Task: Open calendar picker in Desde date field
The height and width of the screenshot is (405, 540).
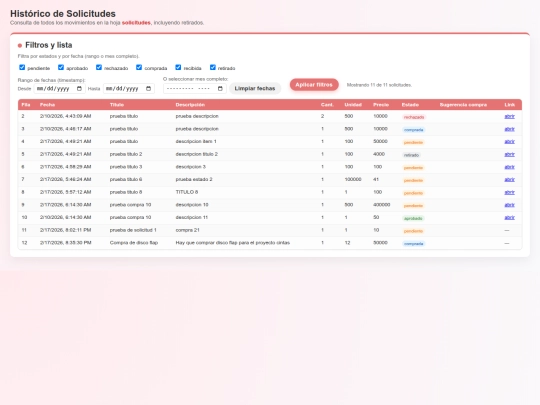Action: point(79,89)
